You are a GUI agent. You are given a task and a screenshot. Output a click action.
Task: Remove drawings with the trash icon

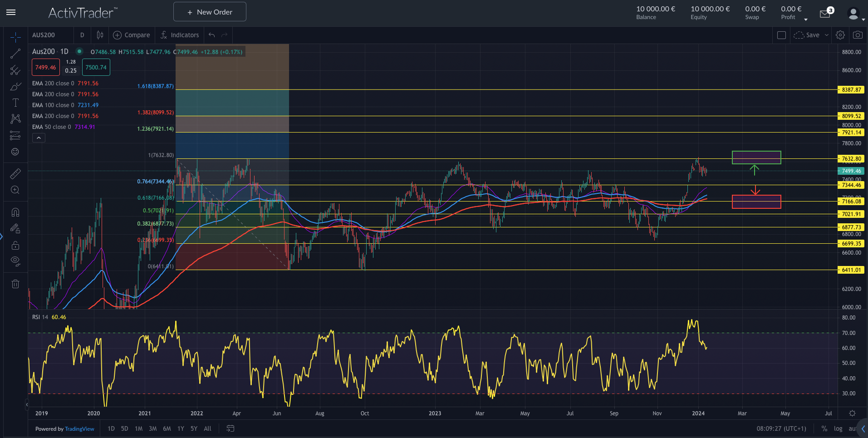tap(15, 284)
